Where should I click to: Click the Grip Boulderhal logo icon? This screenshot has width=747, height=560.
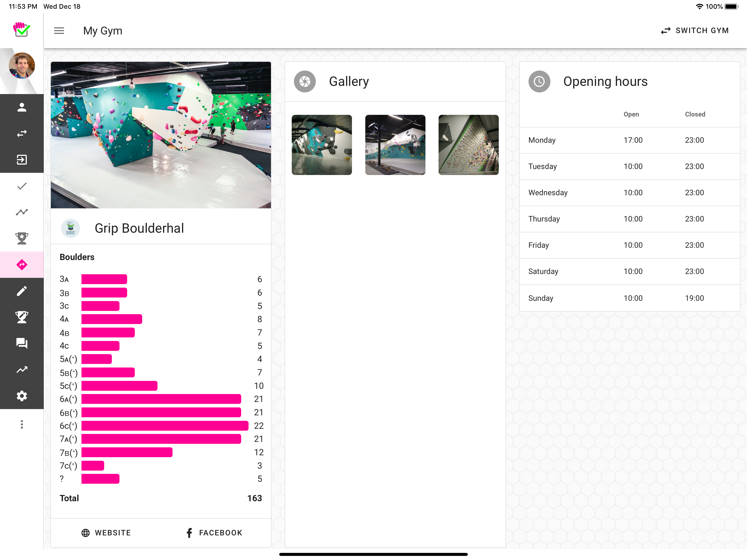(x=70, y=228)
